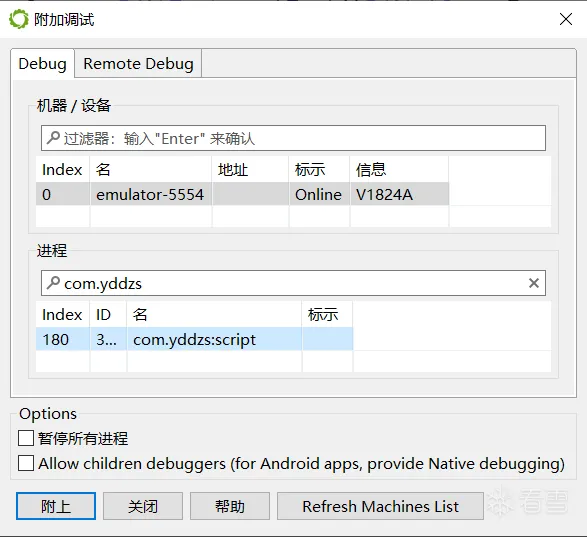
Task: Click the truncated process ID cell
Action: 108,339
